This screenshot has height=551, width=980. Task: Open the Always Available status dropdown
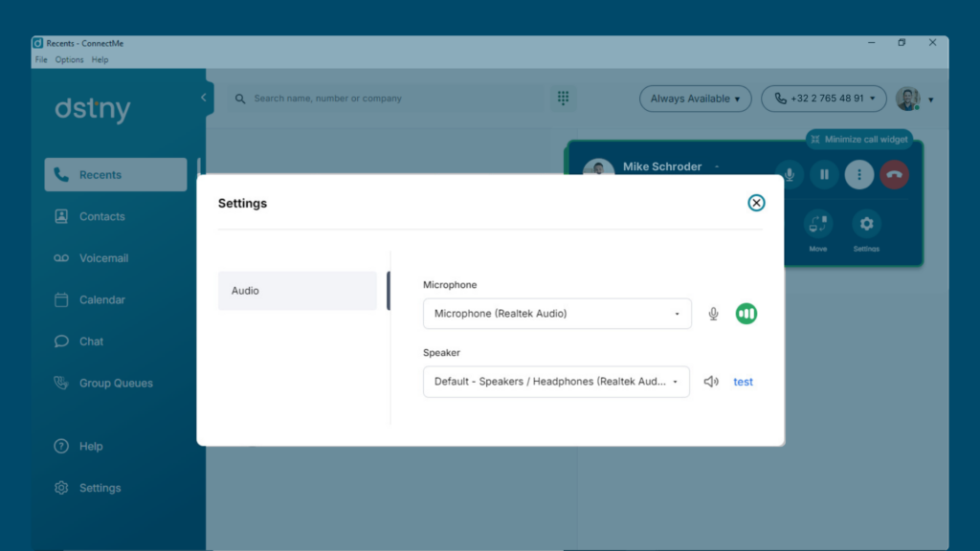(x=695, y=99)
